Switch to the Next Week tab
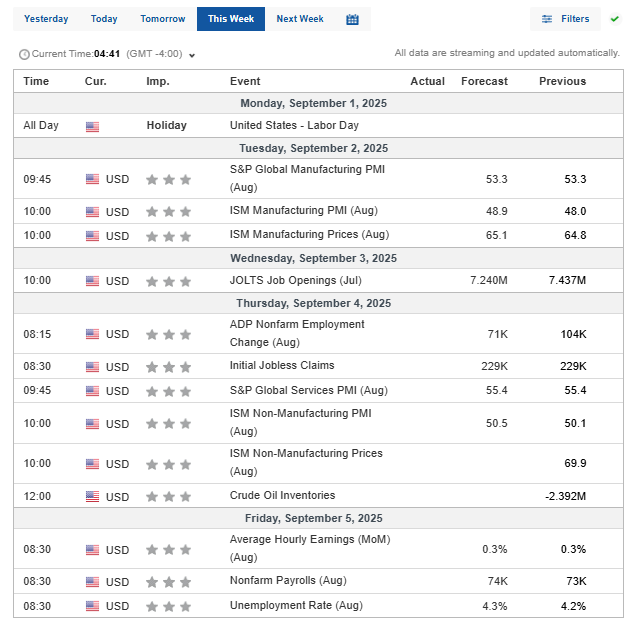This screenshot has width=630, height=632. pyautogui.click(x=300, y=19)
